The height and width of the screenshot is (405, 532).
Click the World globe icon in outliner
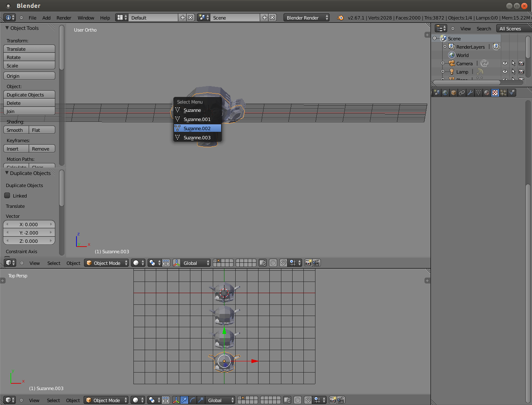(x=452, y=55)
